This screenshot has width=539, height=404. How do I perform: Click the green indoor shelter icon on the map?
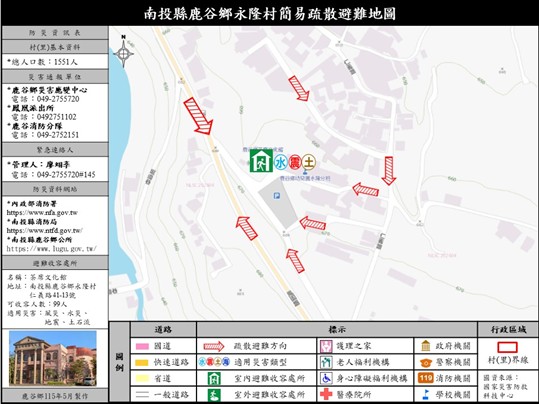(261, 161)
